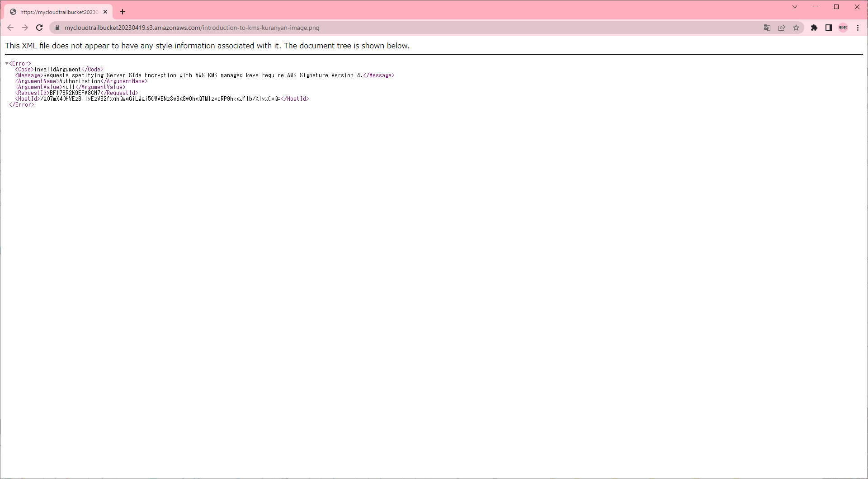Share this page via the share icon

click(782, 28)
